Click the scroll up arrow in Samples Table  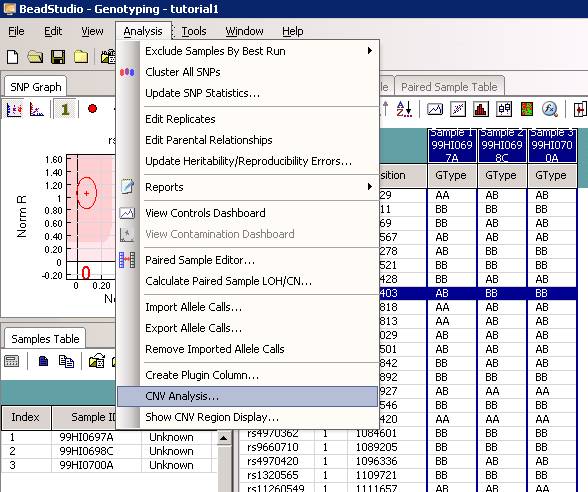click(224, 438)
